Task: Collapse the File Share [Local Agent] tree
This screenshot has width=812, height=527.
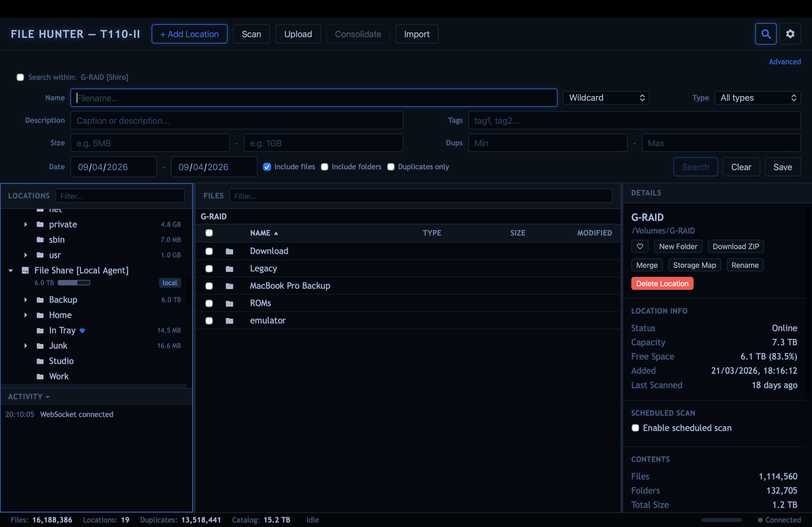Action: [11, 270]
